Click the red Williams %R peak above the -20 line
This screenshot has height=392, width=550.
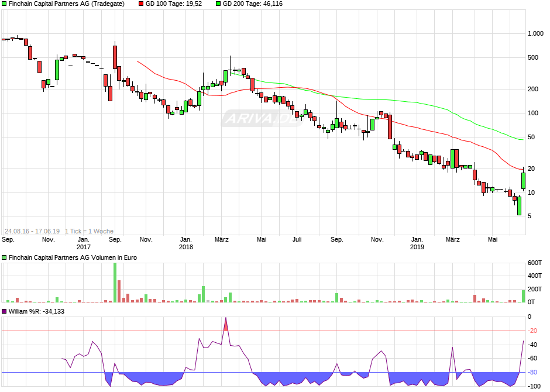(x=226, y=325)
